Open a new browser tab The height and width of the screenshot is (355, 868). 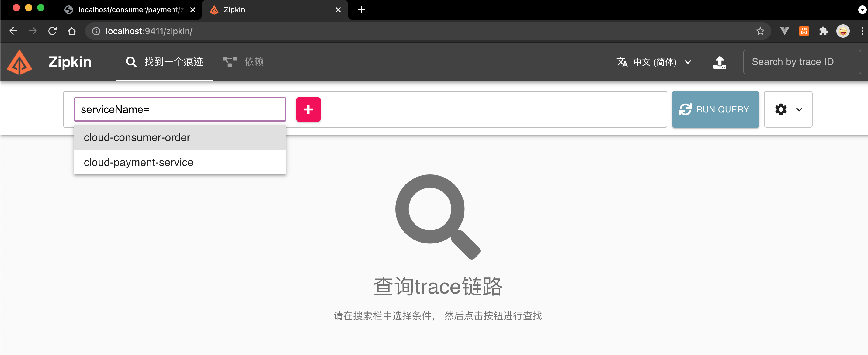tap(361, 10)
